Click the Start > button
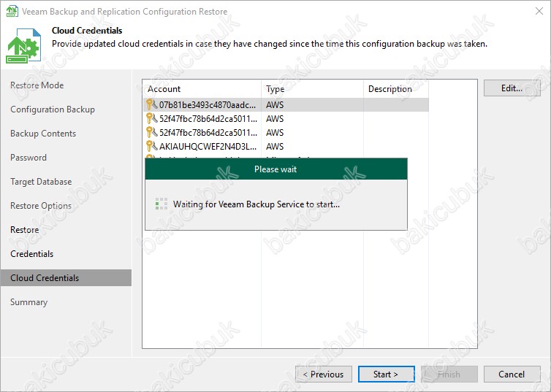Viewport: 551px width, 392px height. coord(386,374)
